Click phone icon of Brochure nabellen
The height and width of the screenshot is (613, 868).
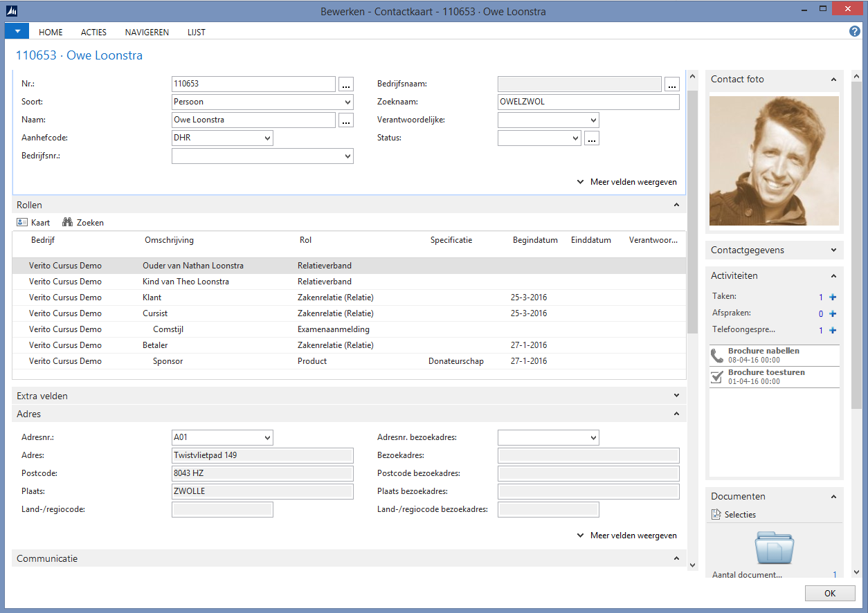(x=717, y=356)
